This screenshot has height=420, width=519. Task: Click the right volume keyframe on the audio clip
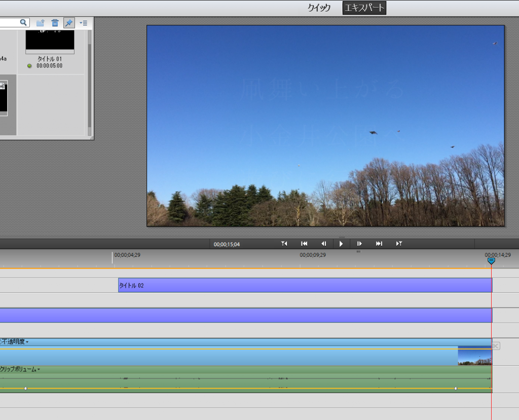(x=456, y=389)
